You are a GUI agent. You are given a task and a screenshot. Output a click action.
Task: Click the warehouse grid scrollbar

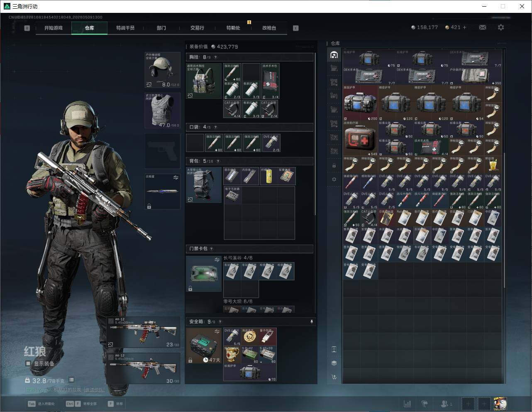coord(504,220)
